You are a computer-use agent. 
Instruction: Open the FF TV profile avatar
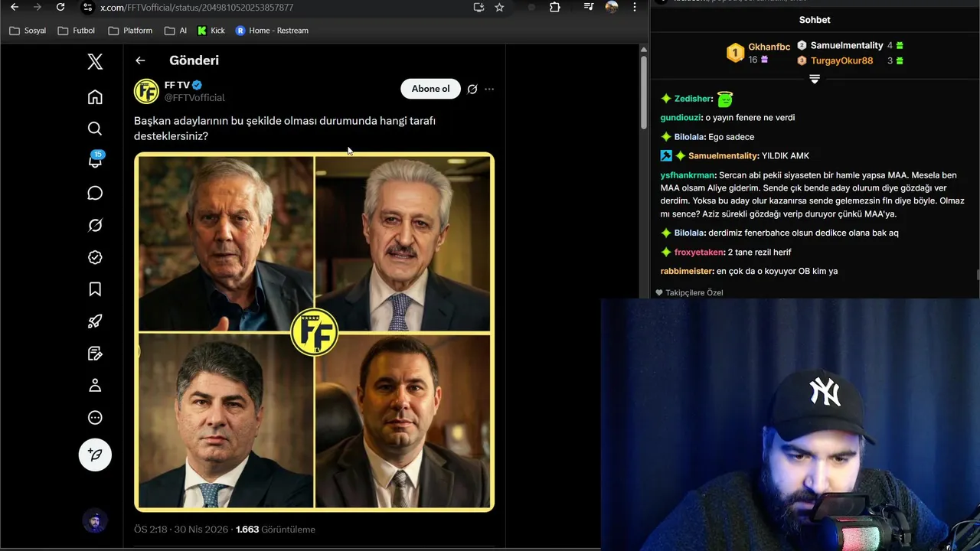pos(146,91)
